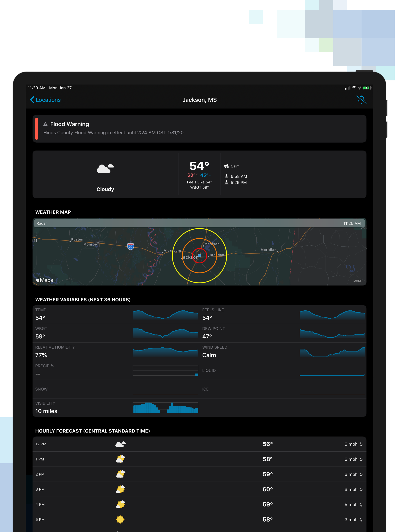The height and width of the screenshot is (532, 399).
Task: Tap the Jackson location dot on map
Action: pyautogui.click(x=199, y=255)
